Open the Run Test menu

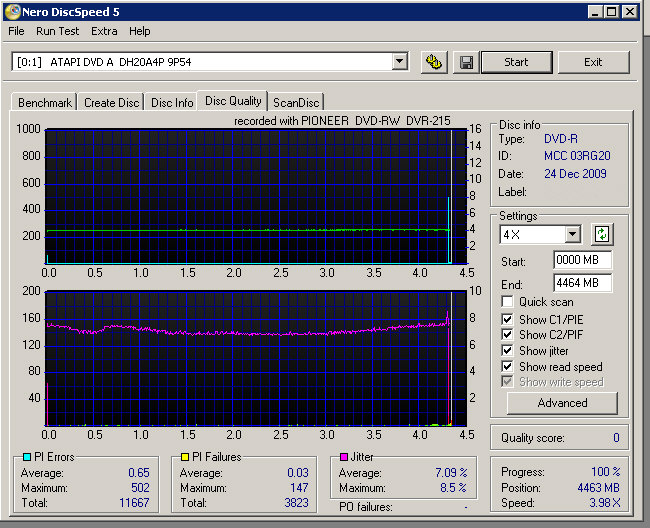[57, 31]
